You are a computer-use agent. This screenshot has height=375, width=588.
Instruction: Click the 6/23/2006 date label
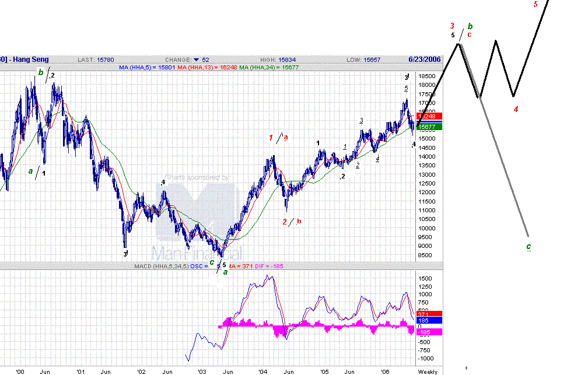[x=425, y=59]
